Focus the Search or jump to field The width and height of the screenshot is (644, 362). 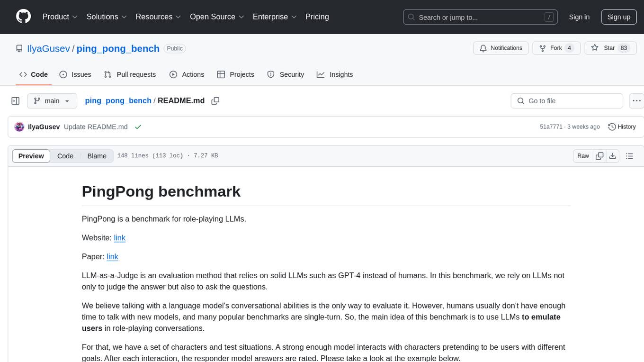coord(481,17)
